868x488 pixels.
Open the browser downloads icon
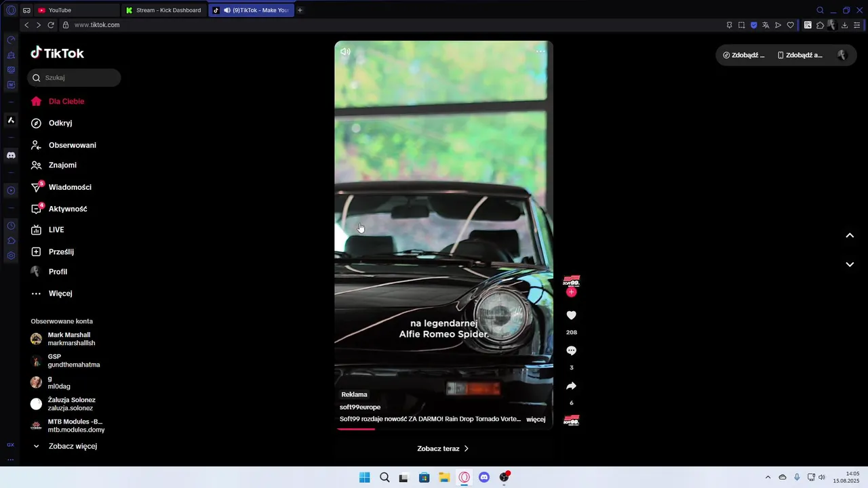844,25
